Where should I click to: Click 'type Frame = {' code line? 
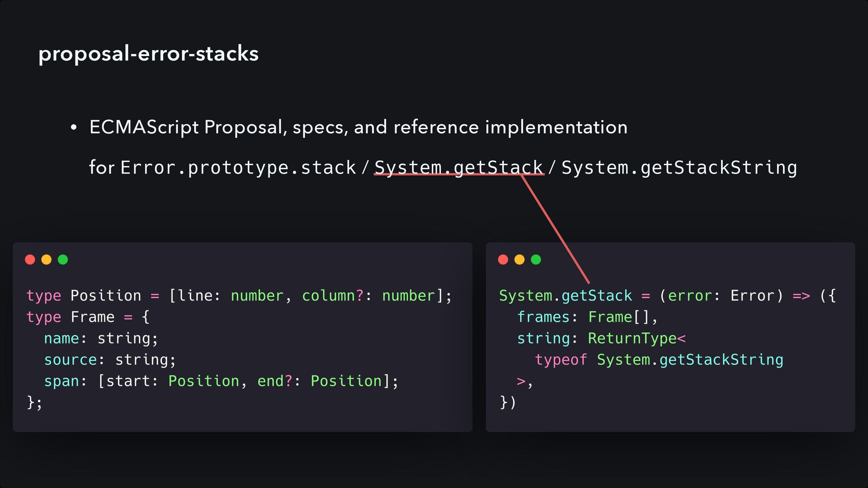point(88,317)
